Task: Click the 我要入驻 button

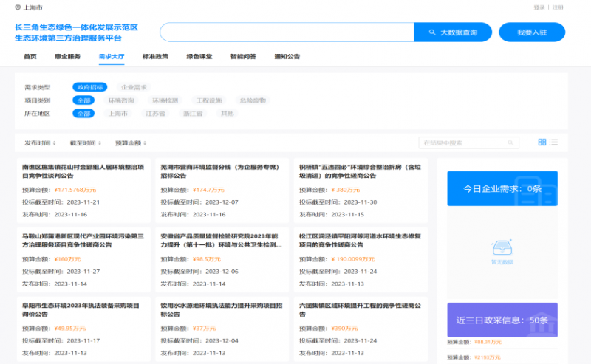Action: pos(531,32)
